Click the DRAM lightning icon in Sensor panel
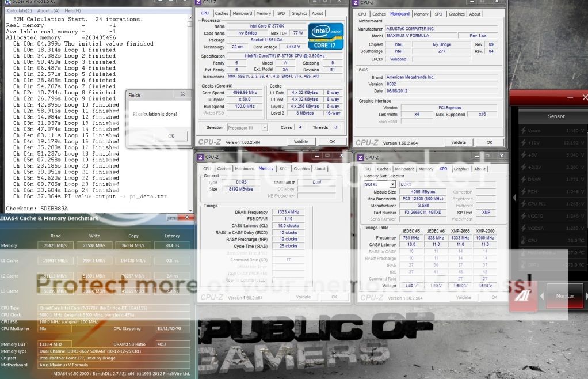588x379 pixels. coord(522,179)
